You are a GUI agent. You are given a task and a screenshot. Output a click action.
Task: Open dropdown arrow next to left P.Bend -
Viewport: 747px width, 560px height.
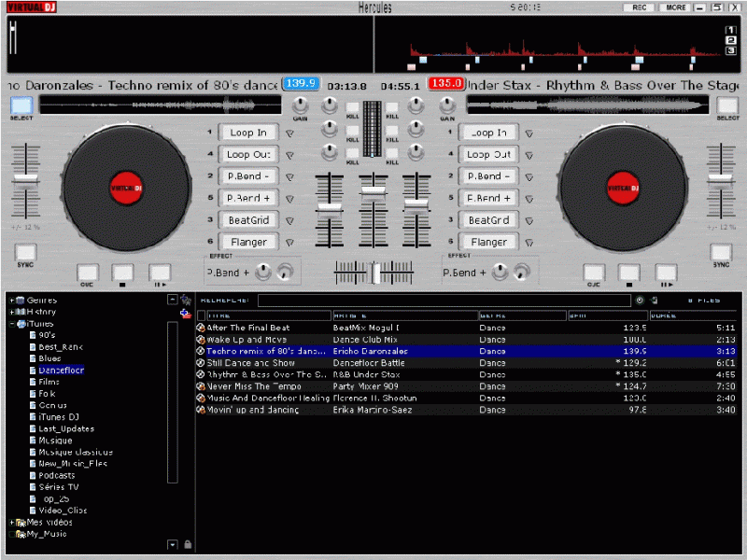pos(289,176)
